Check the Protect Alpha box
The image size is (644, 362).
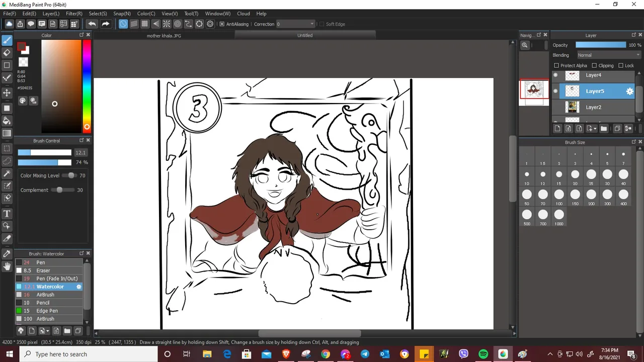coord(556,65)
